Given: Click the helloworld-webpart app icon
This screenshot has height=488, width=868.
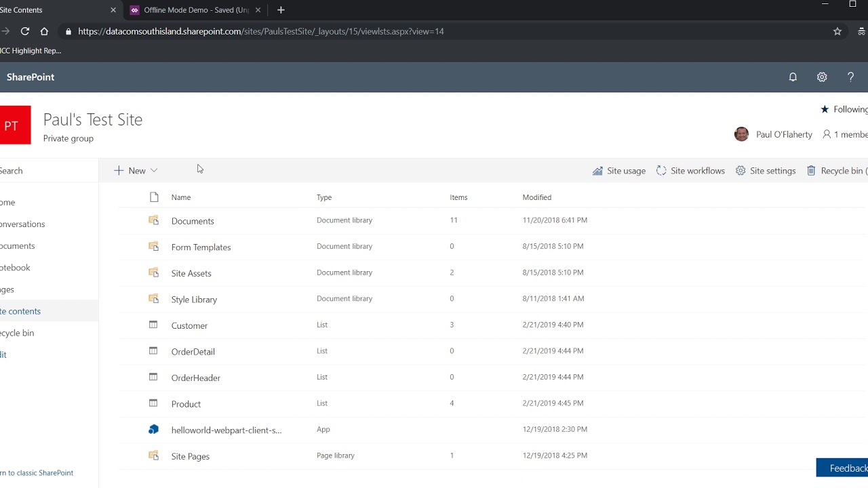Looking at the screenshot, I should pos(154,430).
